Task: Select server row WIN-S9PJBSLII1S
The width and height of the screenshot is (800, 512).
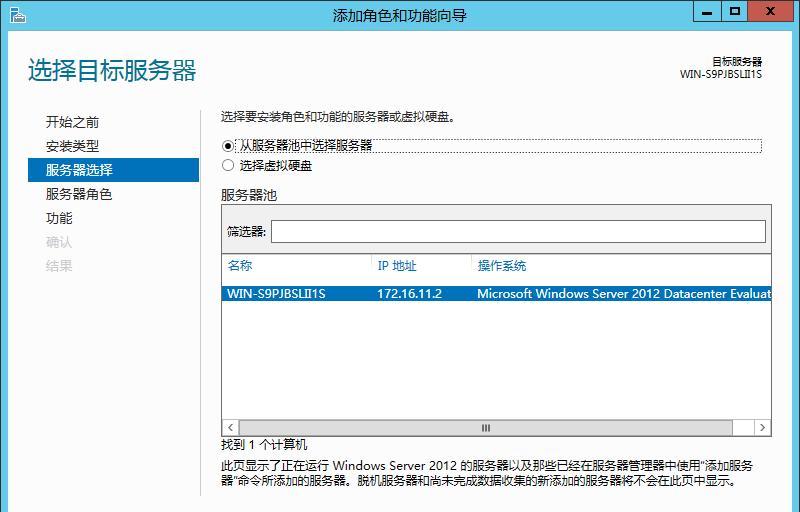Action: 496,294
